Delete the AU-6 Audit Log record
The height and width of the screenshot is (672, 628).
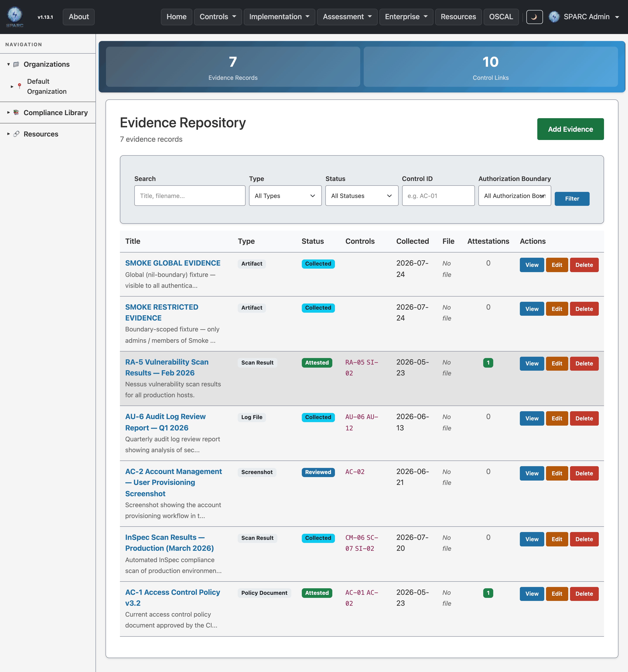[584, 418]
